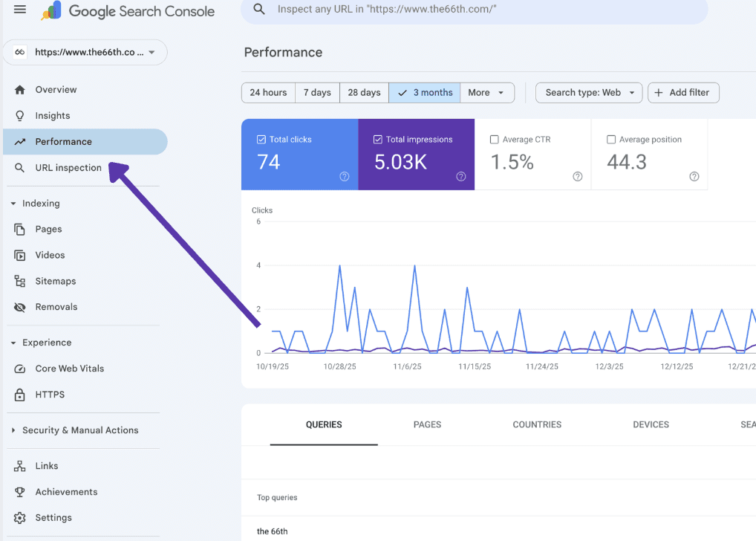Click the Top queries column header
The width and height of the screenshot is (756, 541).
277,498
